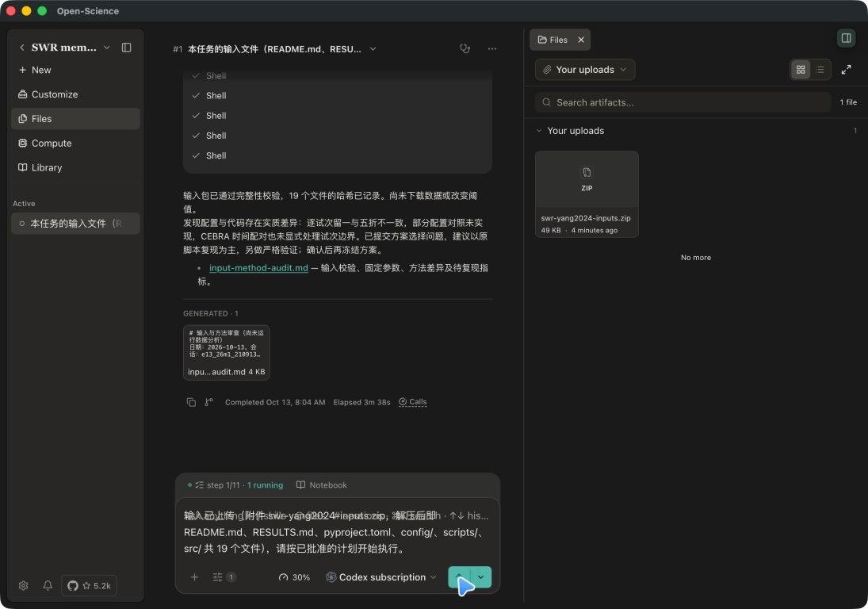Collapse the Your uploads group
Viewport: 868px width, 609px height.
point(538,131)
